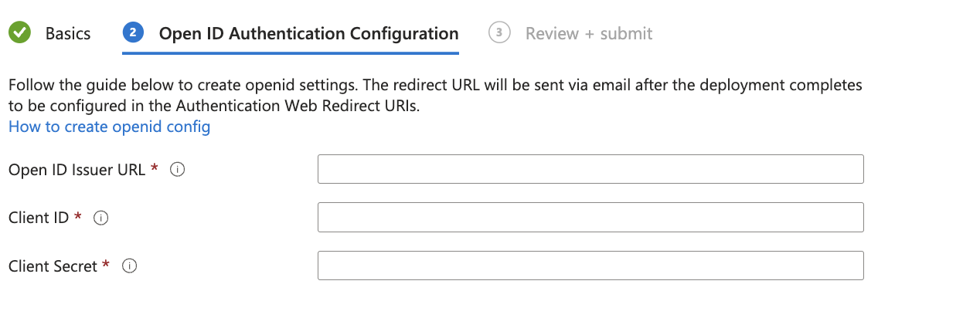Click the red asterisk after Open ID Issuer URL

(155, 168)
